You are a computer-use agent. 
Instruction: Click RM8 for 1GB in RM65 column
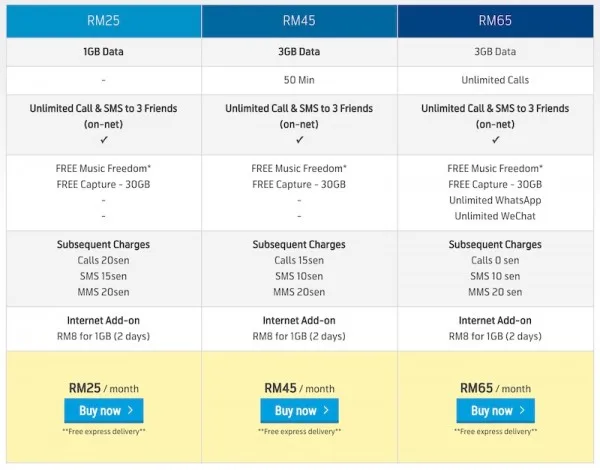(x=495, y=336)
